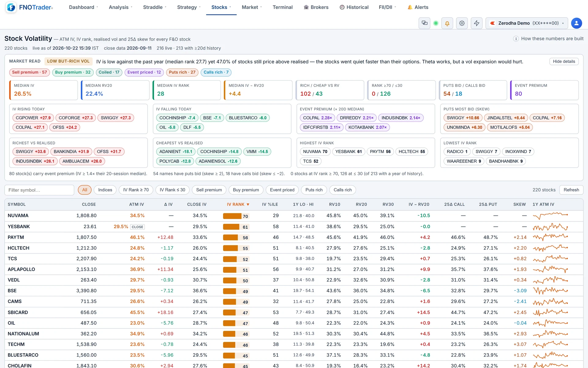Go to the Terminal page
Viewport: 588px width, 368px height.
coord(282,7)
